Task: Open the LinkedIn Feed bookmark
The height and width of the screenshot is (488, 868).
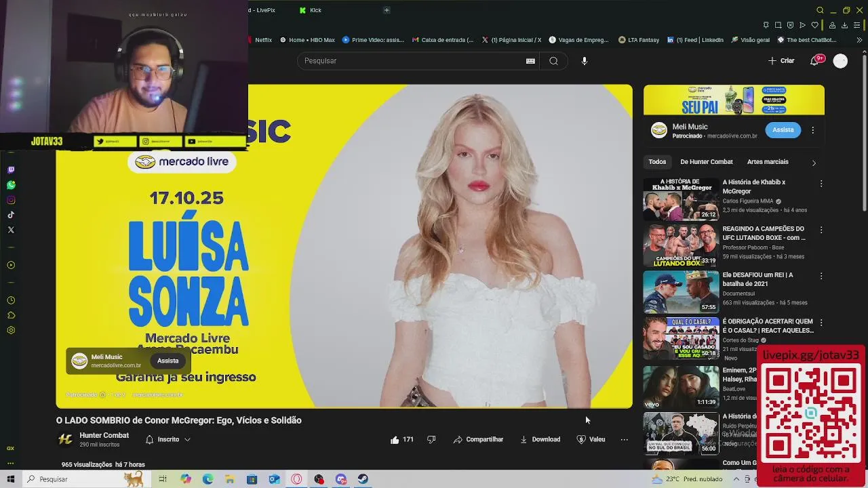Action: (x=695, y=40)
